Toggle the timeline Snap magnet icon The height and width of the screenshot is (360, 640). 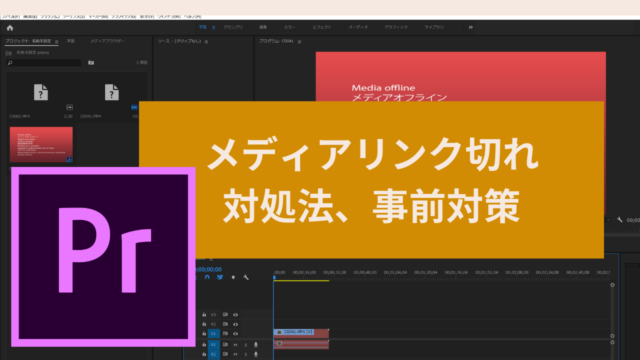pos(207,277)
